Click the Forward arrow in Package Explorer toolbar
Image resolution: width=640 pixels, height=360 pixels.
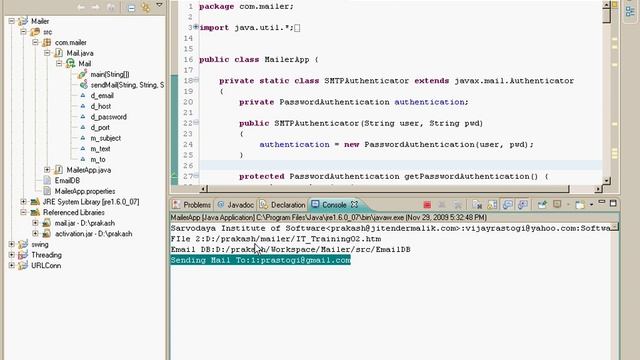[95, 7]
